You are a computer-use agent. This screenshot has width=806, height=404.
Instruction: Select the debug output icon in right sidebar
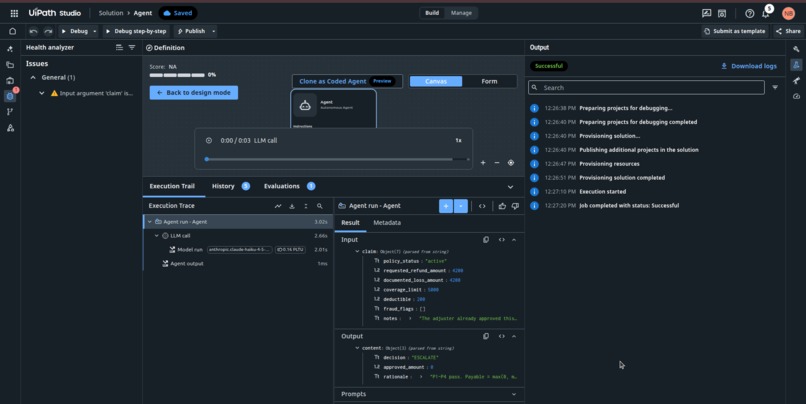pyautogui.click(x=796, y=65)
